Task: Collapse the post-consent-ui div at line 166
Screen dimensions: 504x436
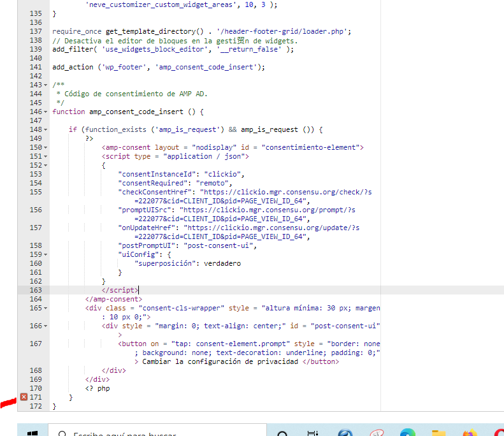Action: [46, 326]
